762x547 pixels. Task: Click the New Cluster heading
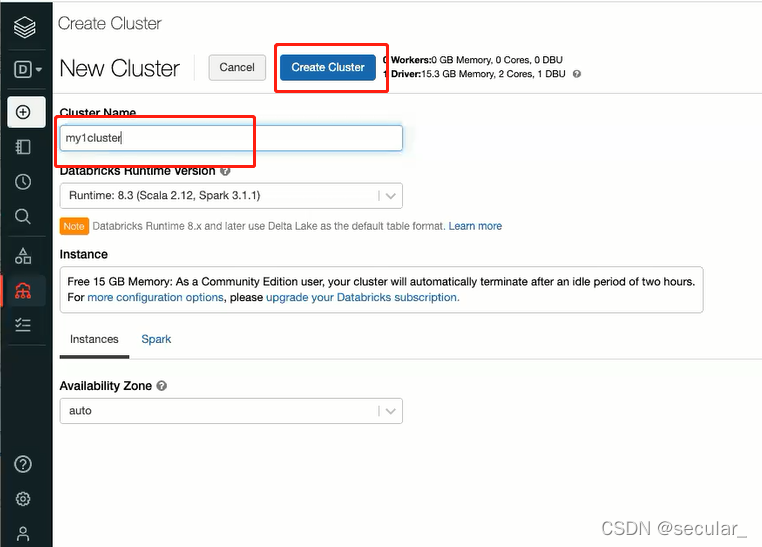(x=120, y=68)
